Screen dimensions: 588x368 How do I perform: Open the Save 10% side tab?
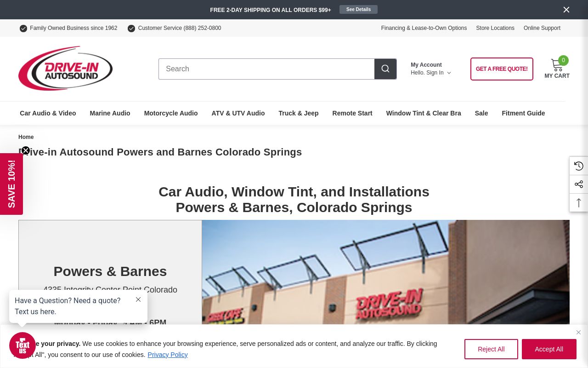[11, 184]
